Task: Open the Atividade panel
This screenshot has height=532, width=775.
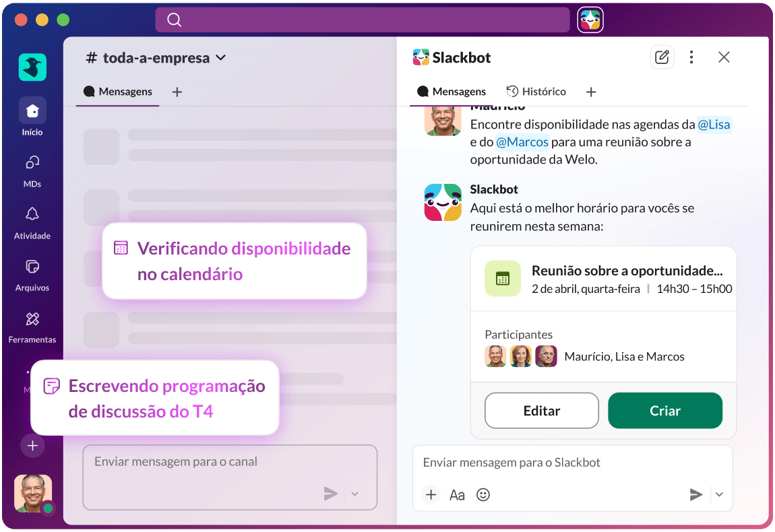Action: (32, 220)
